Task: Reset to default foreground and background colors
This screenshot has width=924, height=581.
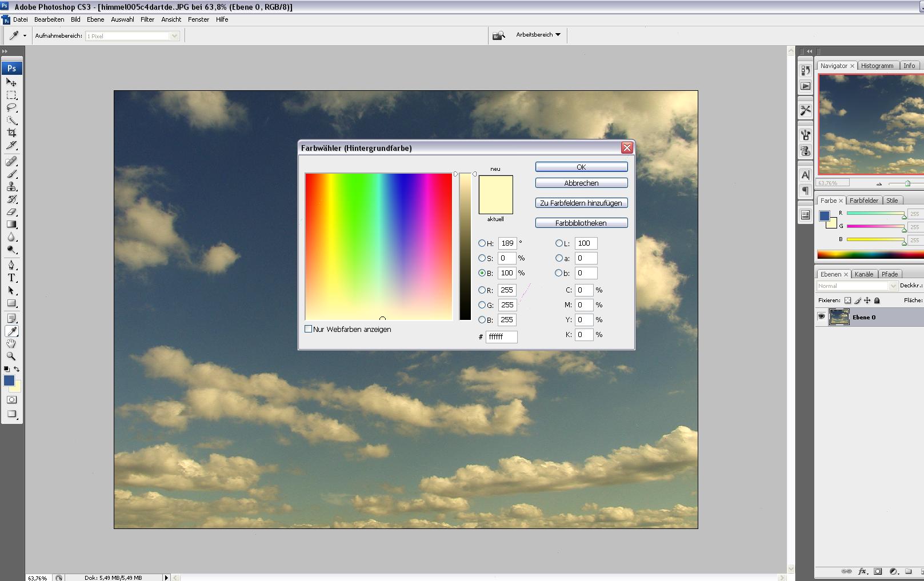Action: 6,369
